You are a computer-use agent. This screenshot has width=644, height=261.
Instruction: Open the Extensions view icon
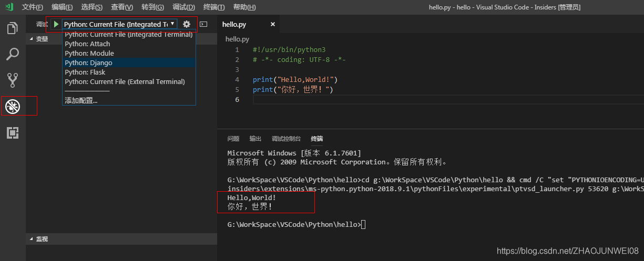13,133
